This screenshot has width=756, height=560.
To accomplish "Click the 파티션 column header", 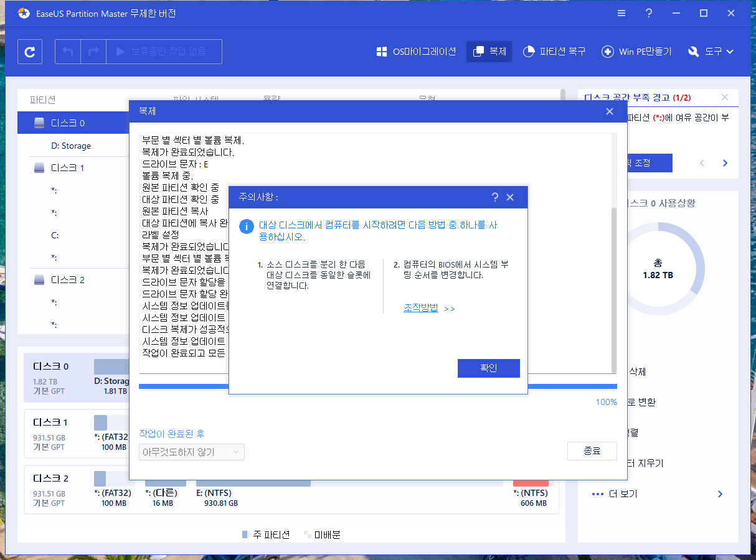I will (43, 100).
